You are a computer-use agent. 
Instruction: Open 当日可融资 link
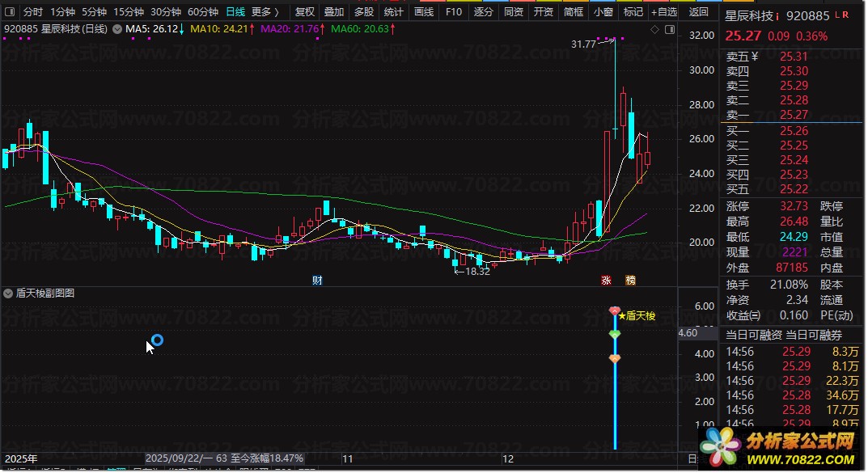(753, 336)
